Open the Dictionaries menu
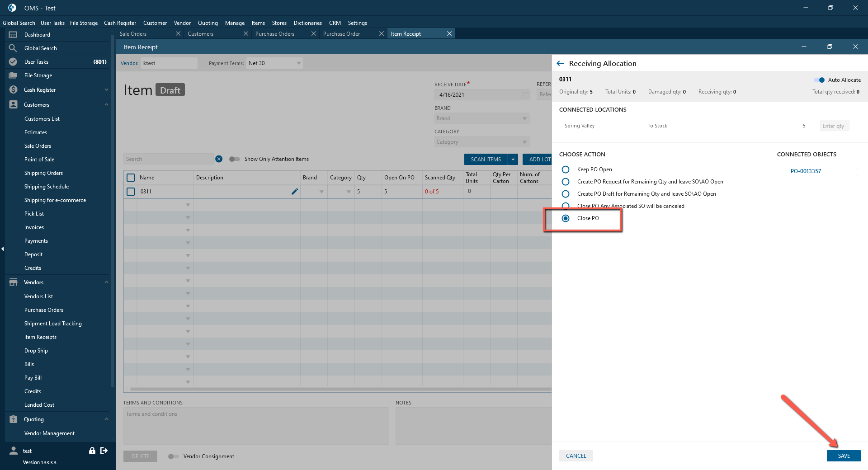The height and width of the screenshot is (470, 868). click(x=307, y=23)
